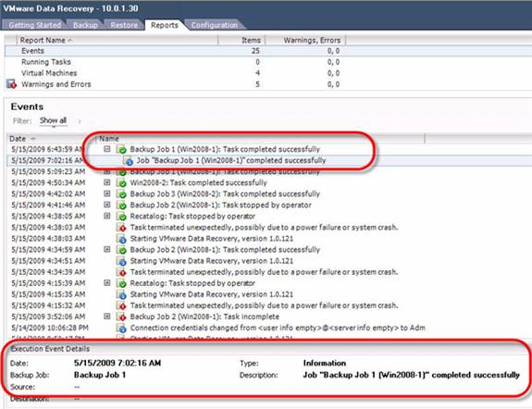Click the info icon beside Job "Backup Job 1 (Win2008-1)" completed successfully
532x409 pixels.
coord(128,160)
